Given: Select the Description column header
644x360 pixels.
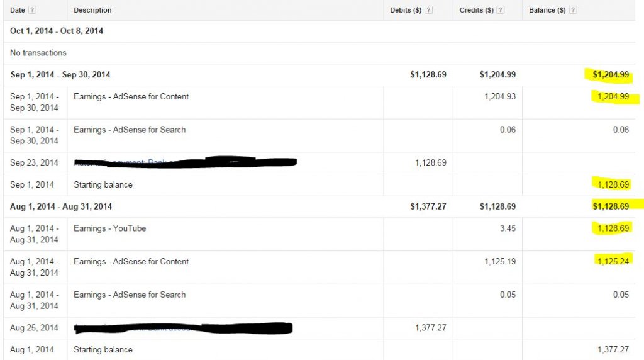Looking at the screenshot, I should point(92,10).
